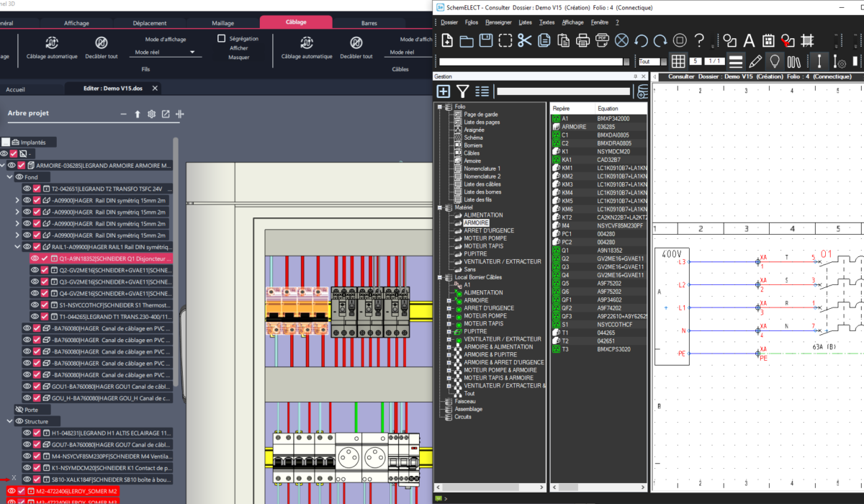
Task: Open the Folios menu
Action: pos(472,22)
